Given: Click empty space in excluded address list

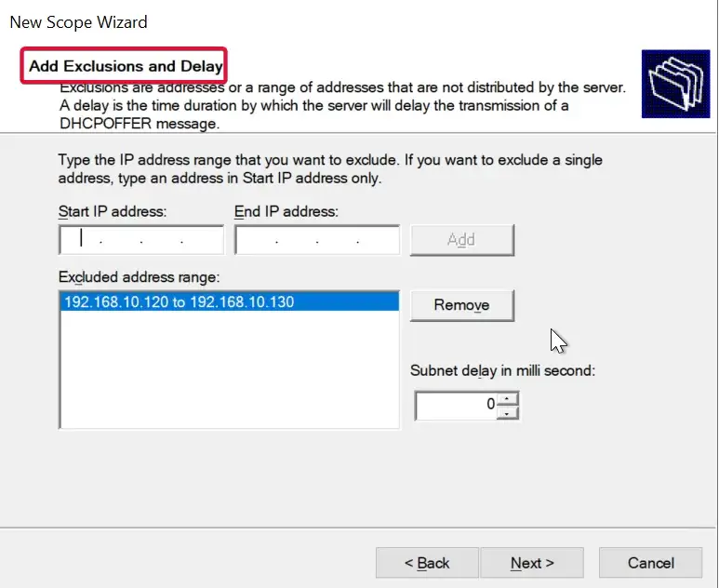Looking at the screenshot, I should (x=228, y=372).
